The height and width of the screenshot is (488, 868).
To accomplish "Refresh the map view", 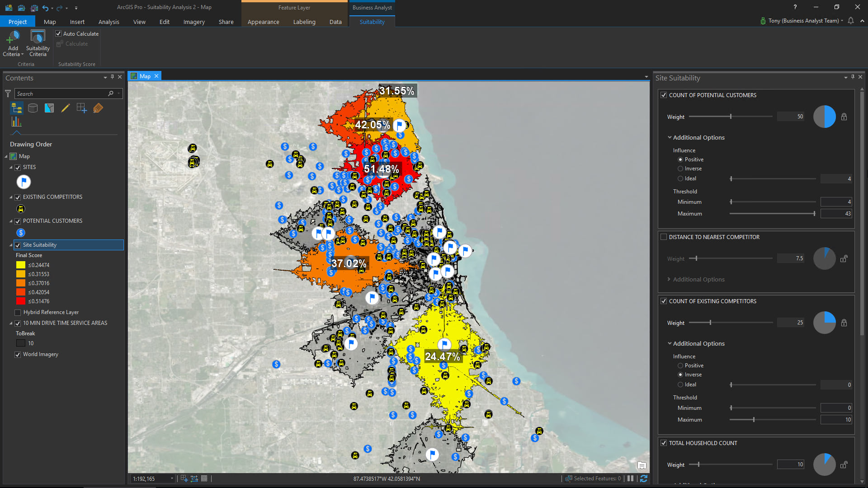I will coord(644,479).
